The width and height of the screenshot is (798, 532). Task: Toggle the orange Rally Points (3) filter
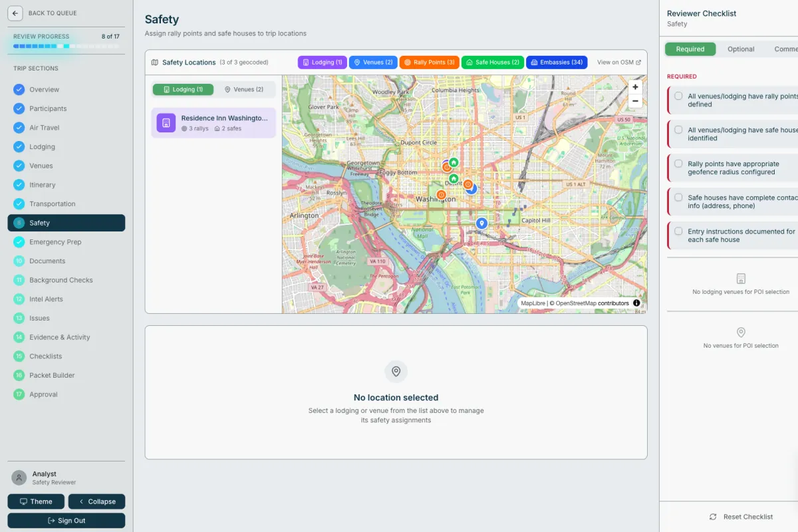(x=430, y=63)
